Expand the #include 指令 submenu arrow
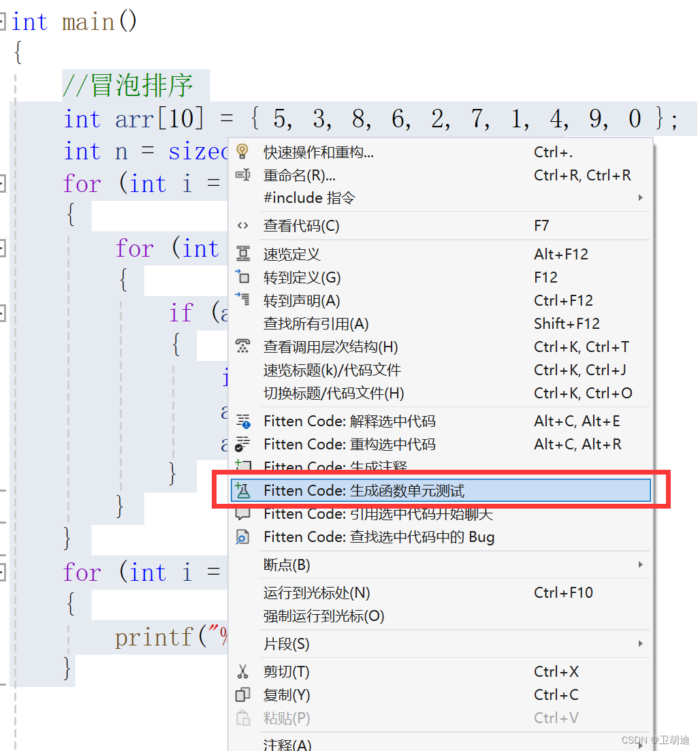 pos(640,197)
